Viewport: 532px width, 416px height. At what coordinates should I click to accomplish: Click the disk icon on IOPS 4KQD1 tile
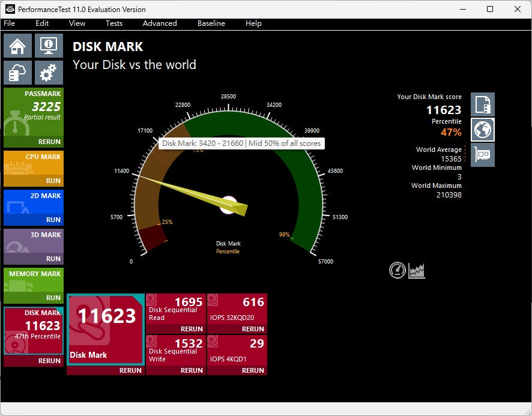pos(213,341)
